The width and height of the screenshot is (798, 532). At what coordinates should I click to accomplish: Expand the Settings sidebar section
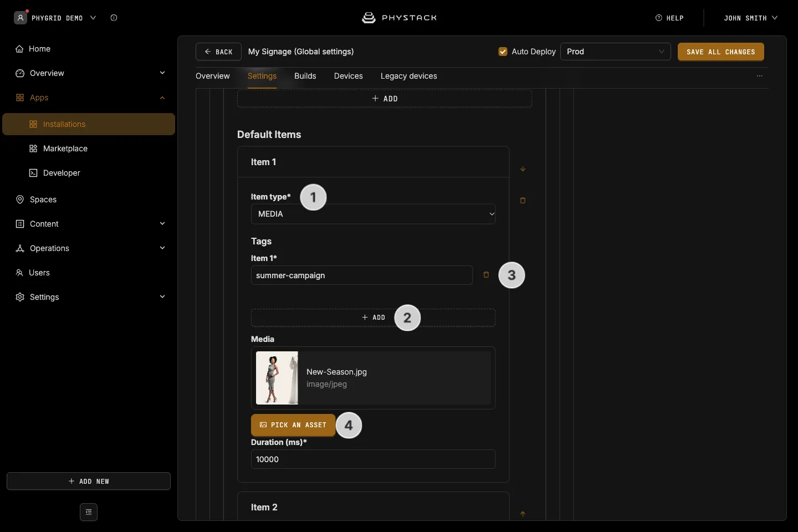162,297
